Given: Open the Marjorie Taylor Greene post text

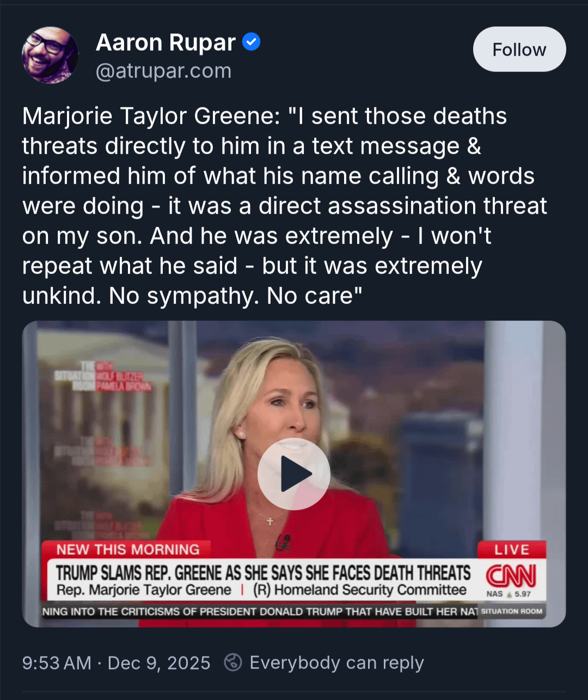Looking at the screenshot, I should coord(285,206).
